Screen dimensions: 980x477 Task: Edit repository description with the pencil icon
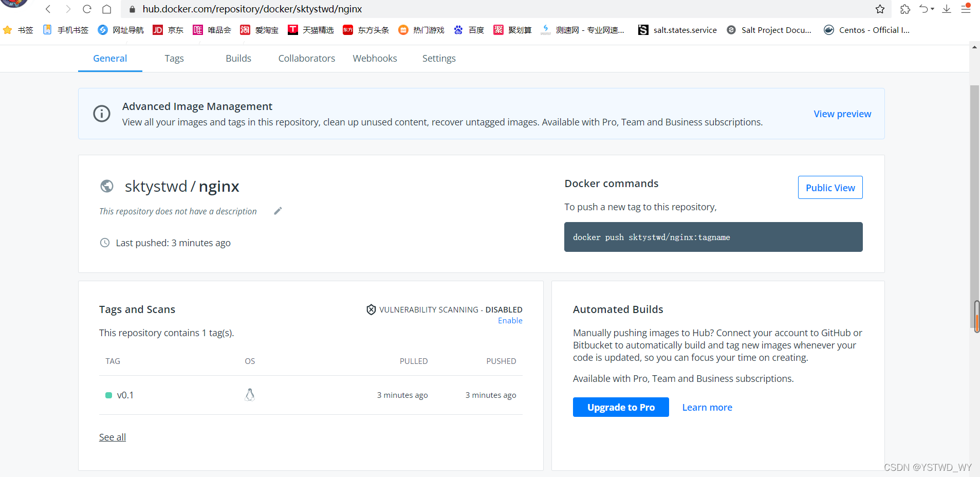click(278, 211)
